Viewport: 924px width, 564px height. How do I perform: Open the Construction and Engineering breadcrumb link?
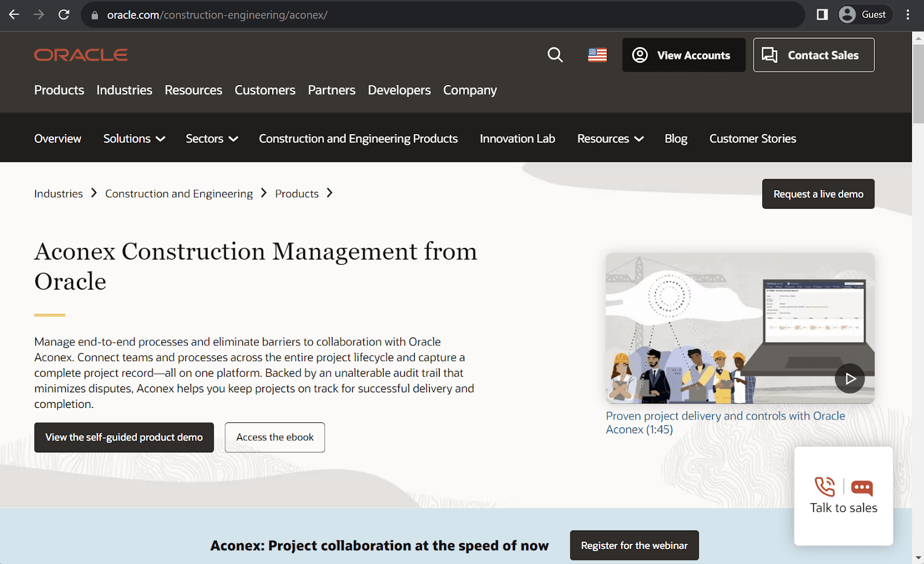pos(178,194)
